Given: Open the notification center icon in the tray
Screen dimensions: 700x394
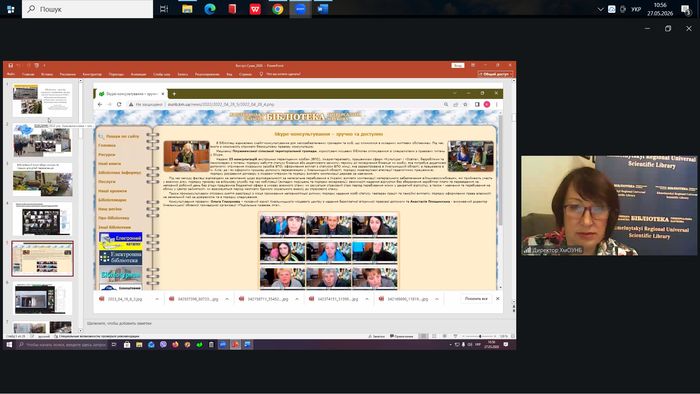Looking at the screenshot, I should pyautogui.click(x=685, y=9).
